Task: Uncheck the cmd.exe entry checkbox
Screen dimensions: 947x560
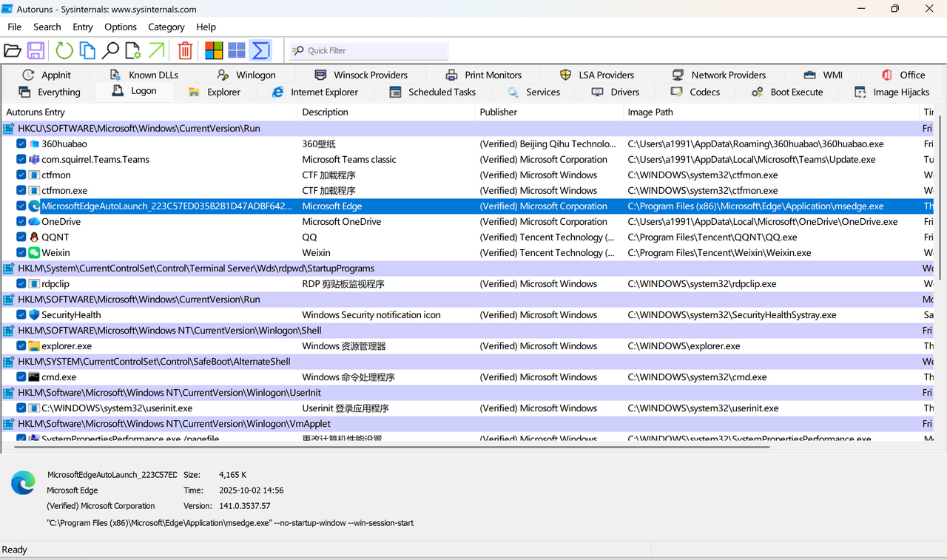Action: point(21,377)
